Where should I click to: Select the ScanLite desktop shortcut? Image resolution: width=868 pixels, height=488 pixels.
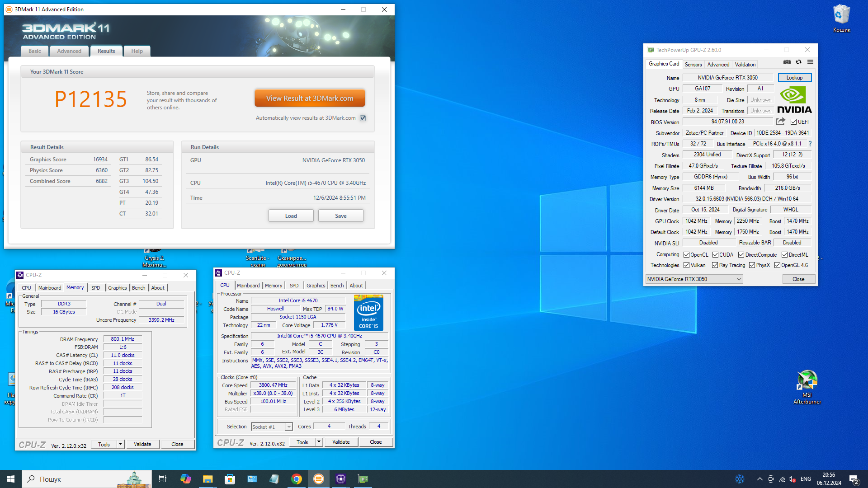tap(257, 258)
